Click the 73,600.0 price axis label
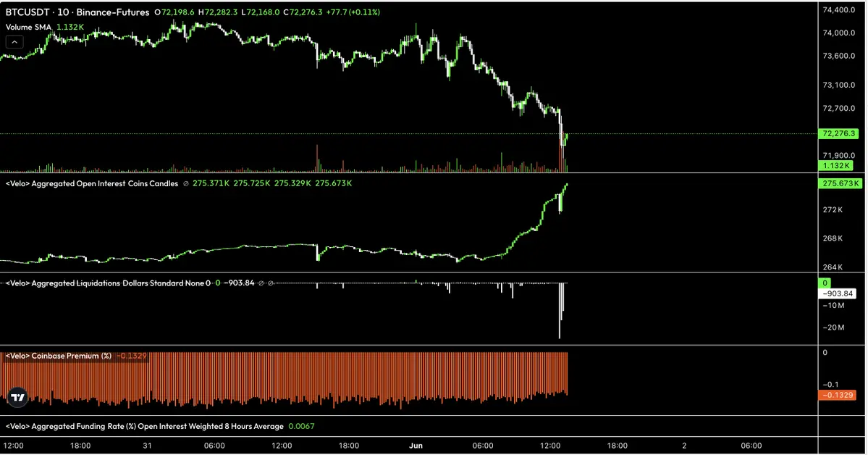868x455 pixels. click(x=838, y=56)
